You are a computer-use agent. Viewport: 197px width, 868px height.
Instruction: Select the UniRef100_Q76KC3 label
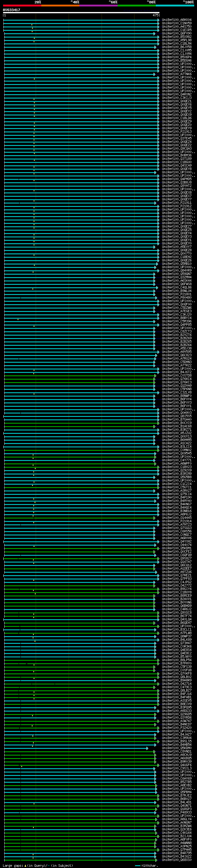(177, 382)
